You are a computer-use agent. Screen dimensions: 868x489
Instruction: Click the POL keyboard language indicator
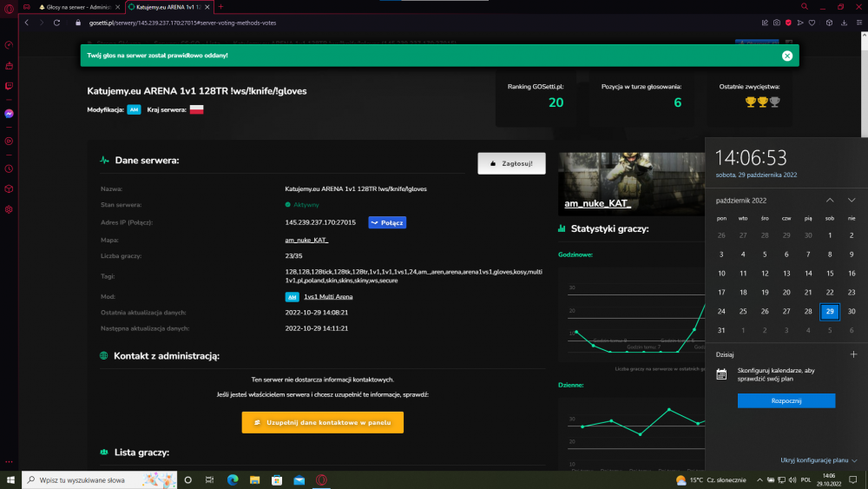(806, 480)
